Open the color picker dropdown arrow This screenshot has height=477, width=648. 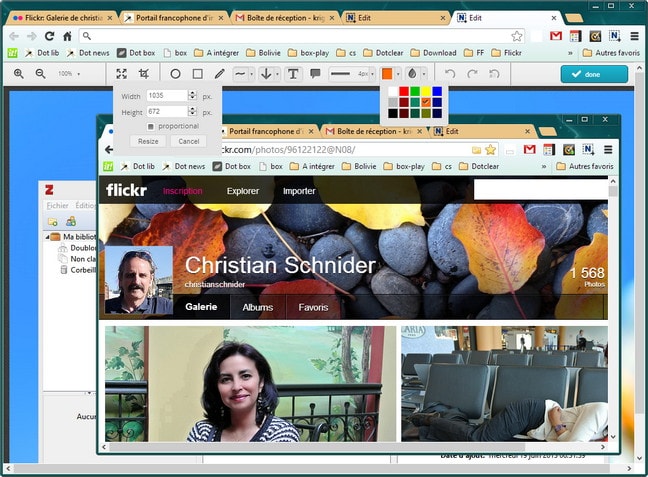[398, 74]
